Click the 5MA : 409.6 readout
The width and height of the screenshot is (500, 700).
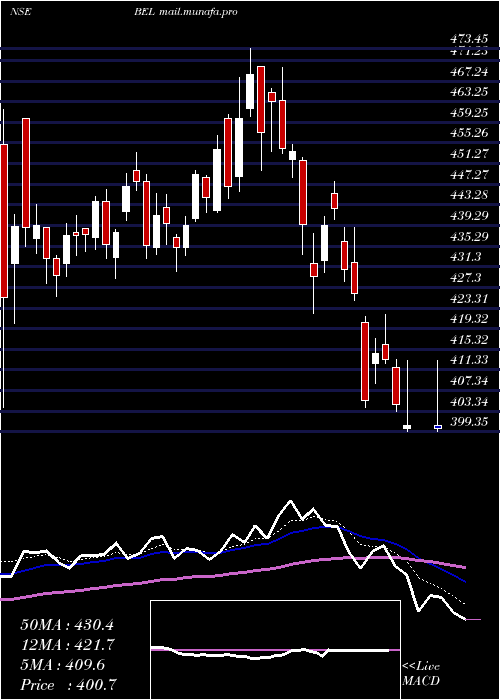click(63, 665)
